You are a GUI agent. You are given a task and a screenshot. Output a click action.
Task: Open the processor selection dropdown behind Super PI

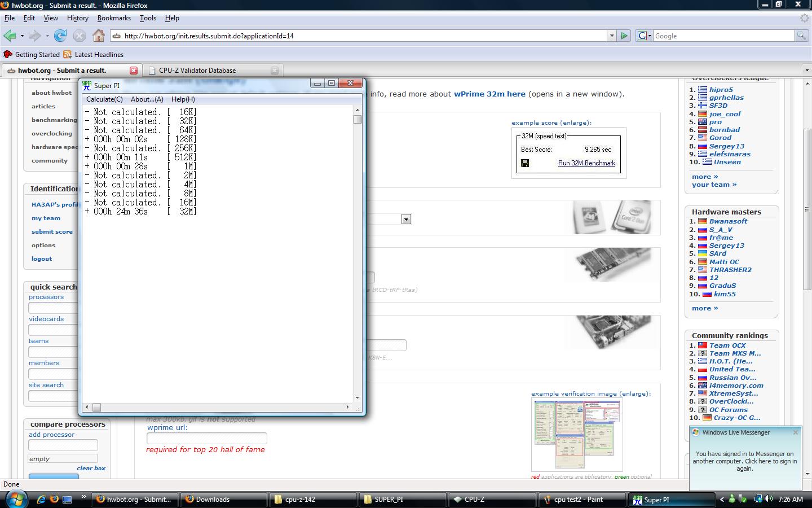tap(406, 219)
